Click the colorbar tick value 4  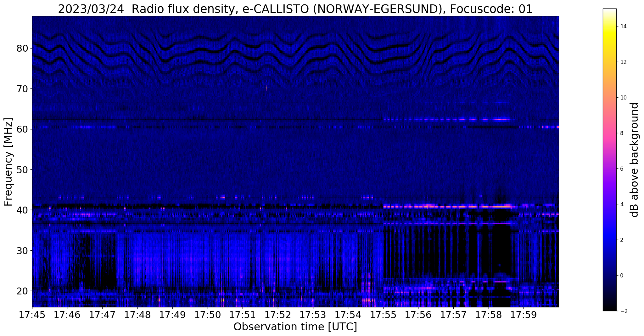622,204
